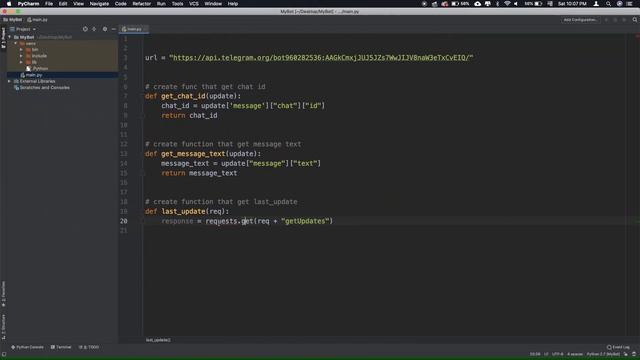Image resolution: width=640 pixels, height=360 pixels.
Task: Click the Structure vertical side tab
Action: 3,327
